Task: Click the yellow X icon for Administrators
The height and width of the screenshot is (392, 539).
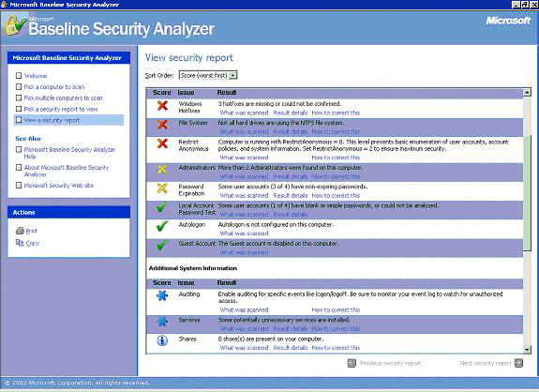Action: click(x=162, y=169)
